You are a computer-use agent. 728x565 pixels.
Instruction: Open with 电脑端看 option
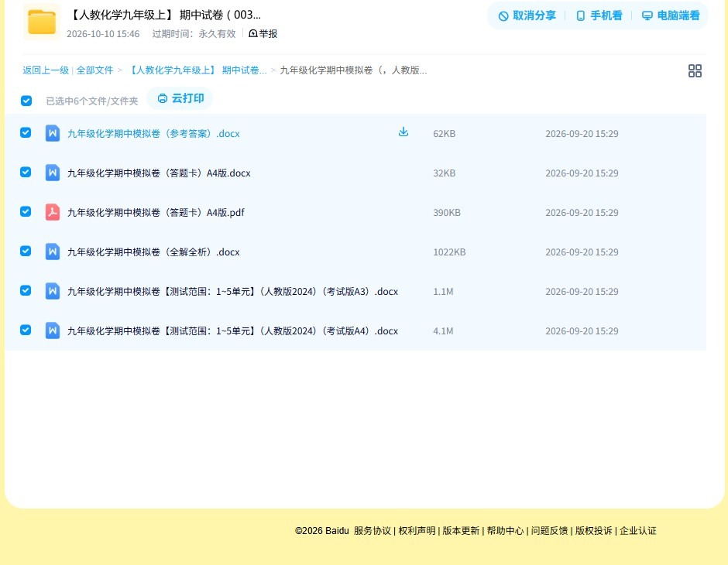pyautogui.click(x=671, y=15)
